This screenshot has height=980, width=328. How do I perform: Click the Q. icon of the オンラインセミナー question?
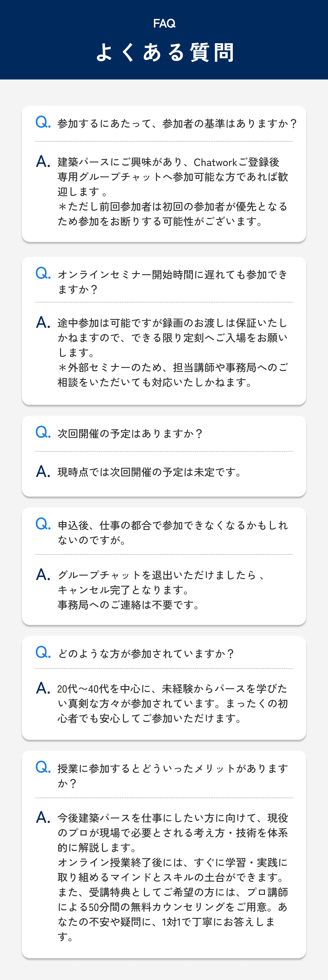(x=43, y=273)
